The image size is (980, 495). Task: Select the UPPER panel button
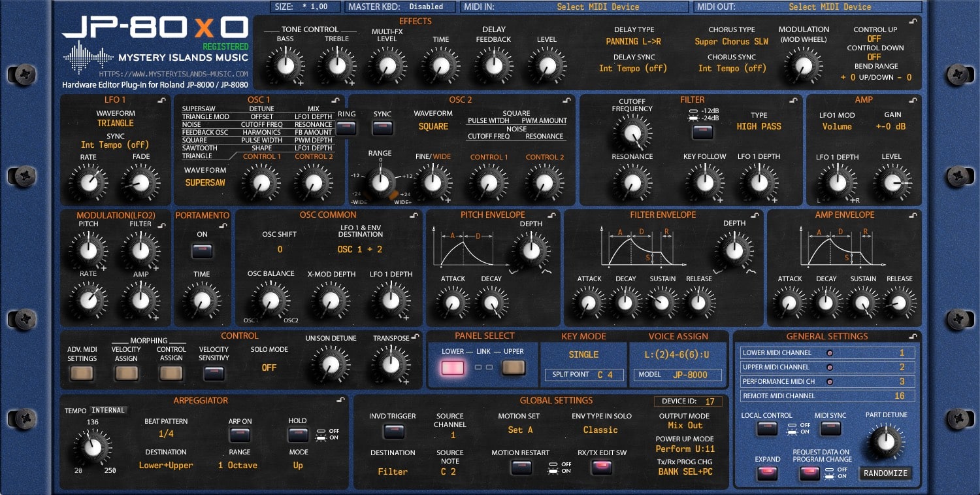click(x=514, y=368)
